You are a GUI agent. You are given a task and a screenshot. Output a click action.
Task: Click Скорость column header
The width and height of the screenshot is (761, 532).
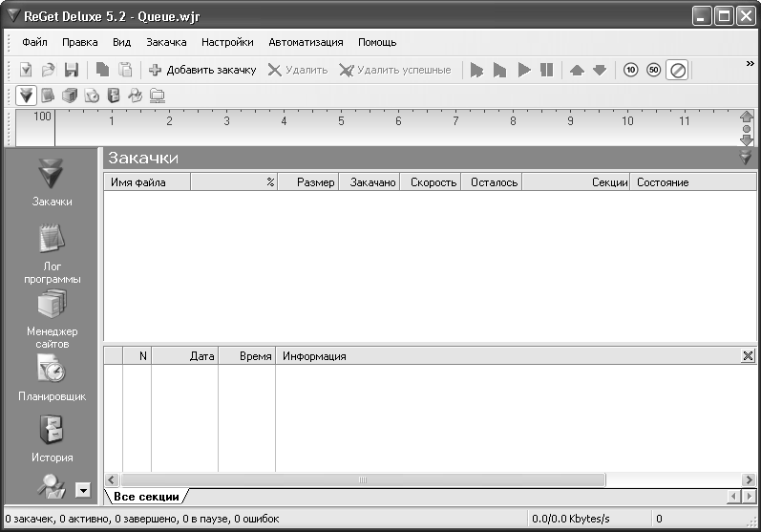(x=431, y=182)
